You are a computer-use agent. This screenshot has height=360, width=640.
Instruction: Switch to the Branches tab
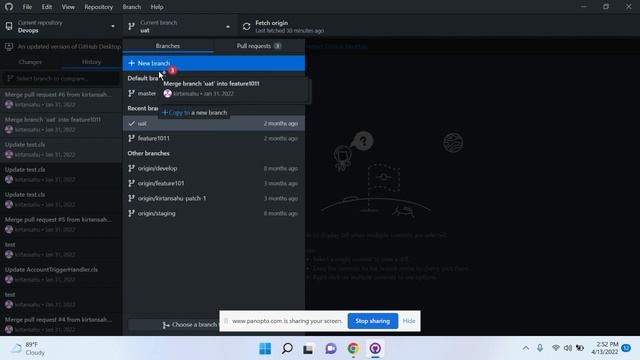tap(168, 46)
